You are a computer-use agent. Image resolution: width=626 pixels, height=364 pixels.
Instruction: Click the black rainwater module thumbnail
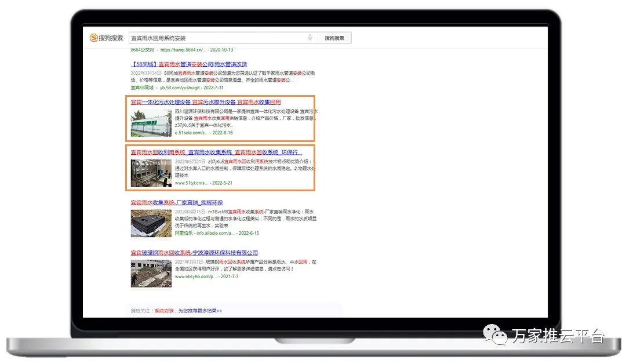point(151,223)
